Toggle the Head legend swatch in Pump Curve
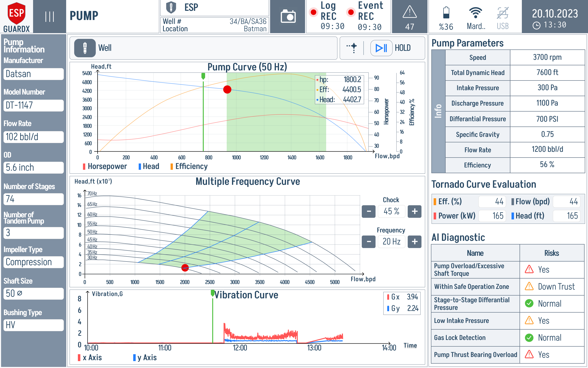The width and height of the screenshot is (588, 368). pyautogui.click(x=140, y=167)
